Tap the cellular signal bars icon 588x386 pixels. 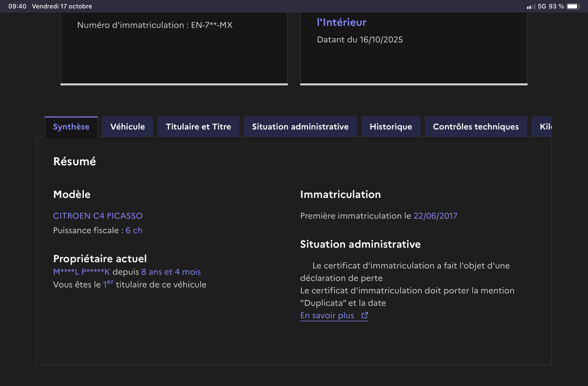[x=530, y=6]
